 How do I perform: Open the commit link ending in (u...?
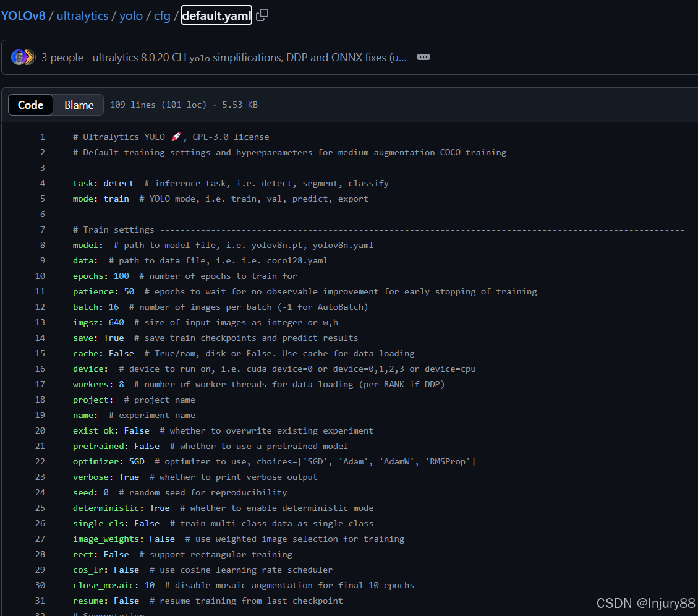tap(398, 58)
